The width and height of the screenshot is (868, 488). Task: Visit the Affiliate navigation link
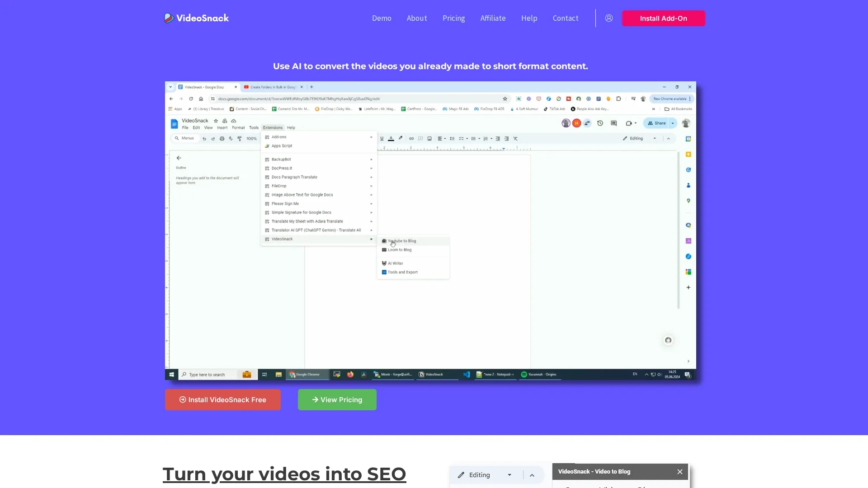tap(493, 18)
